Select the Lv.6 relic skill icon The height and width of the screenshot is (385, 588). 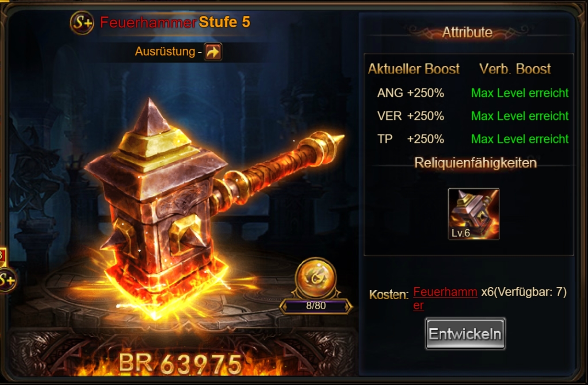tap(473, 214)
